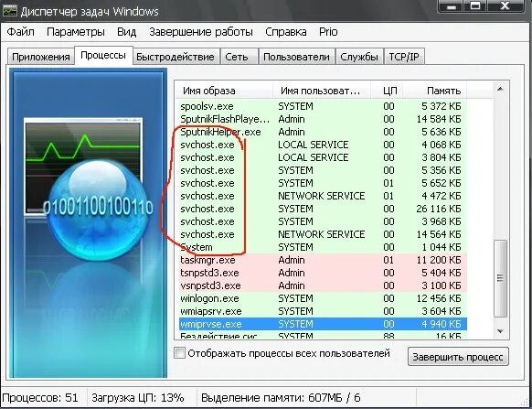Click Загрузка ЦП: 13% status entry
This screenshot has width=532, height=409.
[x=138, y=397]
